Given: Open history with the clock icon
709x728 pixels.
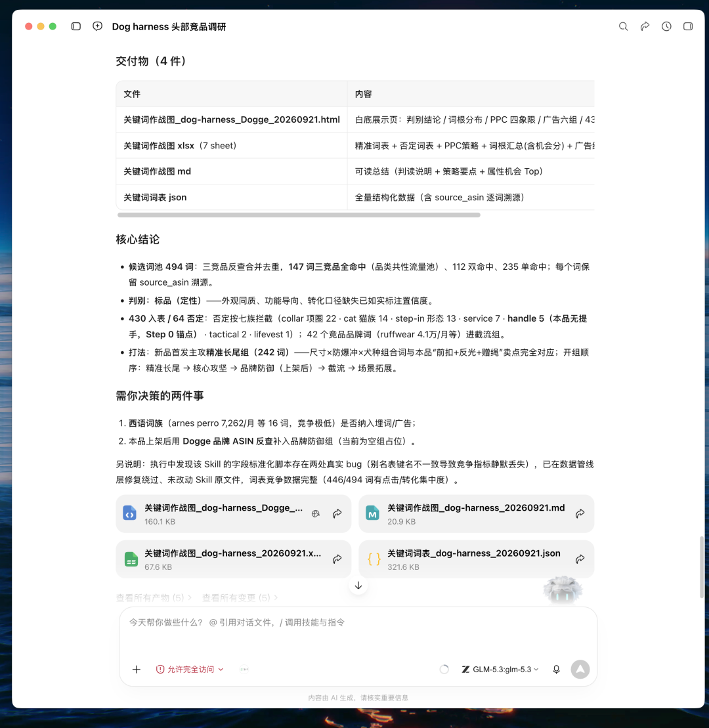Looking at the screenshot, I should click(x=666, y=26).
